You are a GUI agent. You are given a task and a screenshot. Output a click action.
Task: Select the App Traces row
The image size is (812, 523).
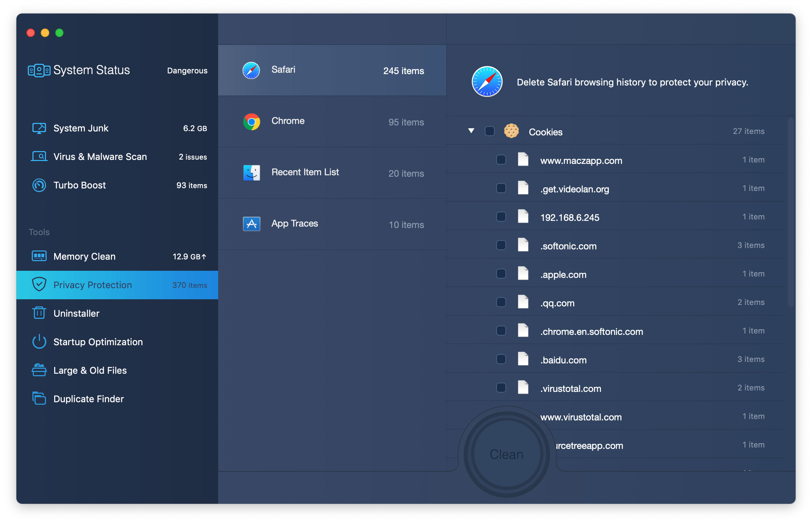(332, 224)
